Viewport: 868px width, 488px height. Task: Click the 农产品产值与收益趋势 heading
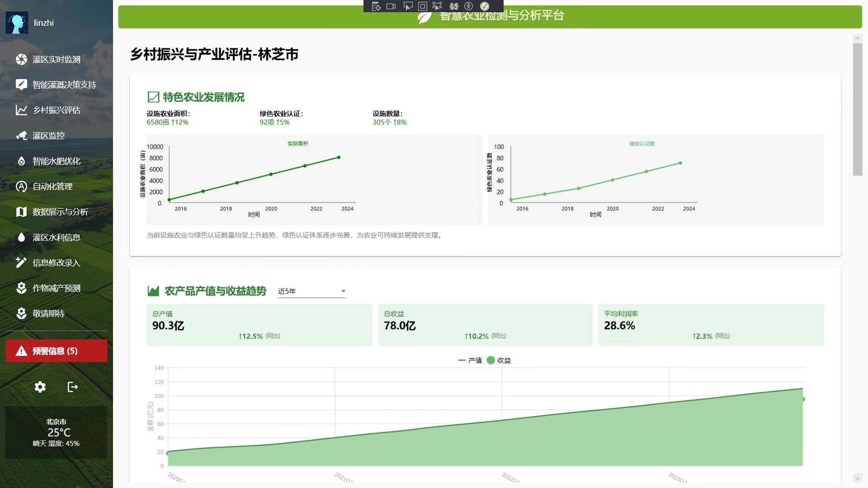216,291
